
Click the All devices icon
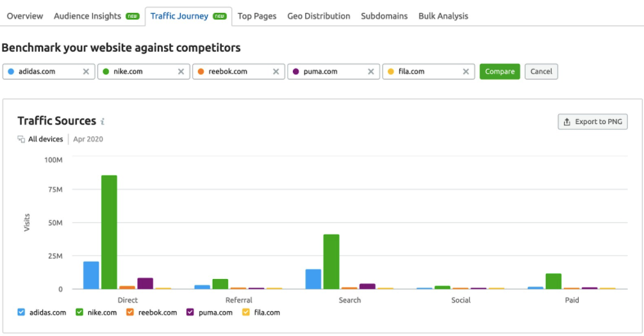tap(21, 139)
